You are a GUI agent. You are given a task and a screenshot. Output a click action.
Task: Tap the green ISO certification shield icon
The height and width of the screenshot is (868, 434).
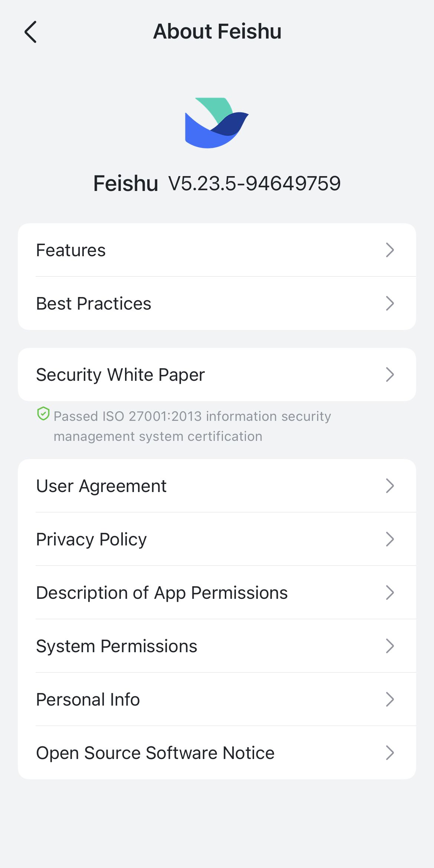tap(43, 413)
